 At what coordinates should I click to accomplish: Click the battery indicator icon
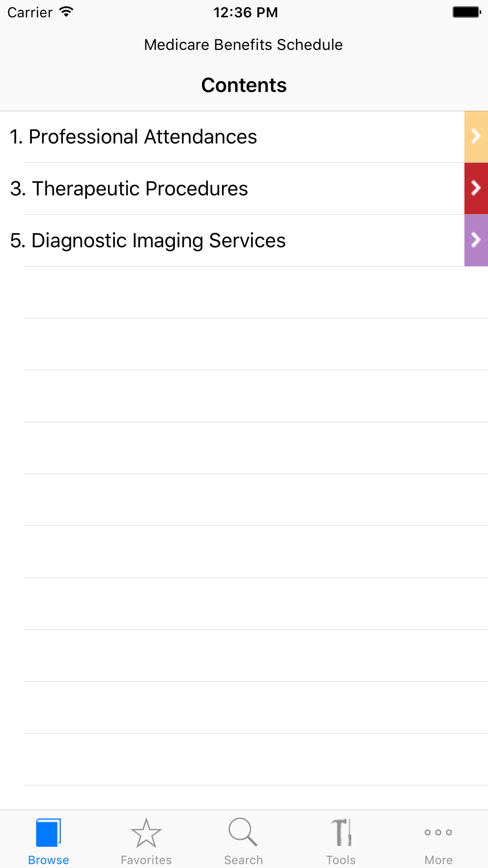point(467,12)
